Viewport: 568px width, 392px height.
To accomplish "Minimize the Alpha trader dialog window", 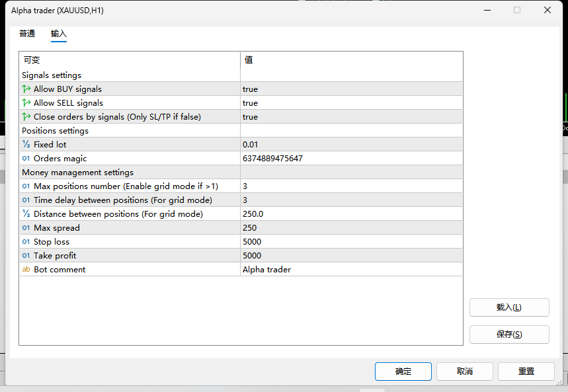I will [487, 10].
